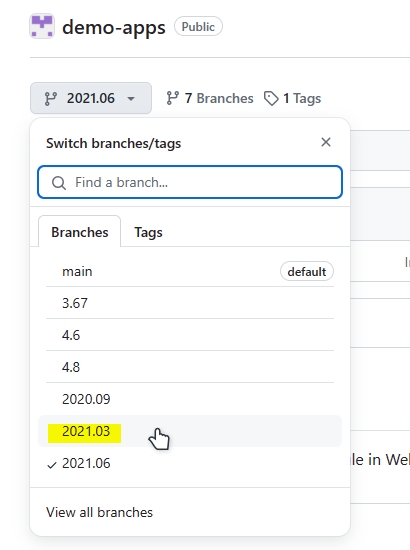Viewport: 410px width, 550px height.
Task: Select the 4.8 branch
Action: [190, 367]
